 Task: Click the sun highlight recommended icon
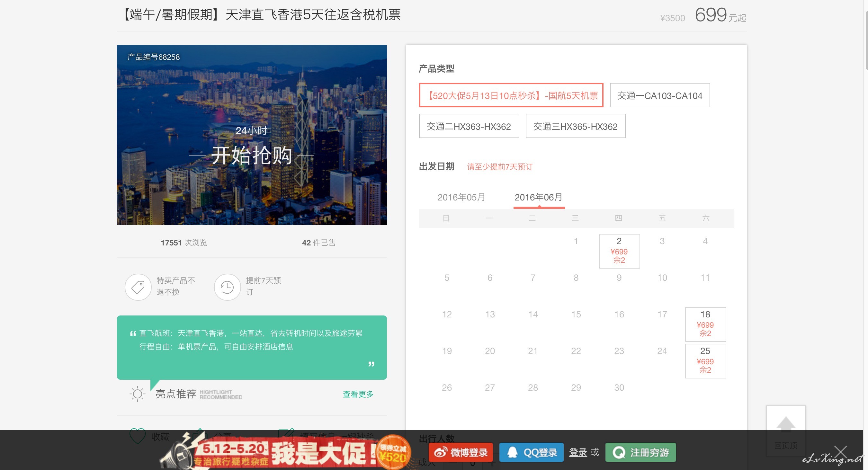coord(138,394)
